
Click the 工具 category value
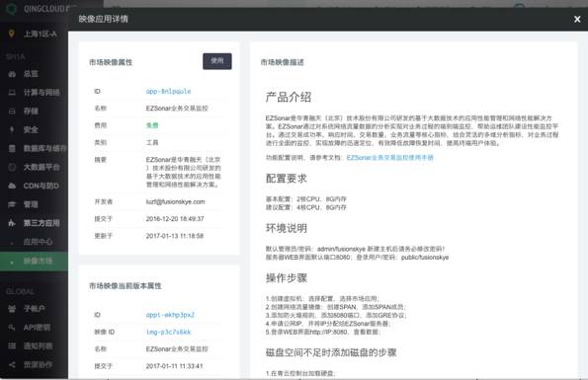pos(152,143)
